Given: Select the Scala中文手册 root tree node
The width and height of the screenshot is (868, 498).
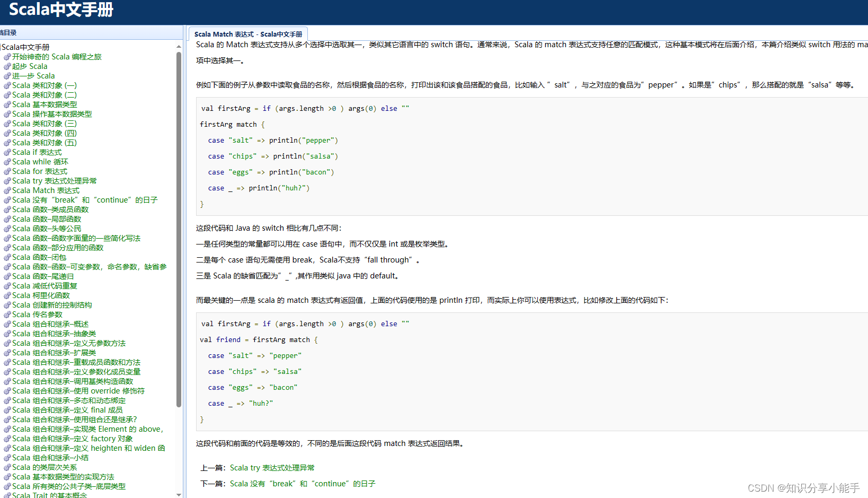Looking at the screenshot, I should point(25,47).
